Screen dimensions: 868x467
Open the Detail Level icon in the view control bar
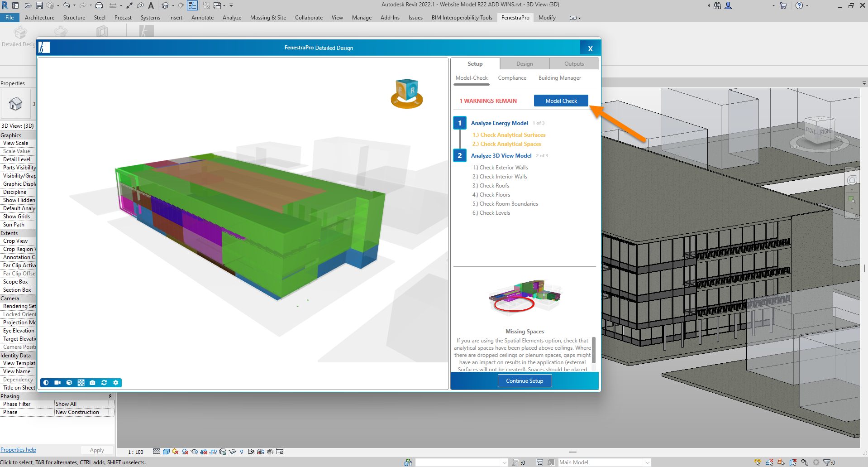(157, 452)
